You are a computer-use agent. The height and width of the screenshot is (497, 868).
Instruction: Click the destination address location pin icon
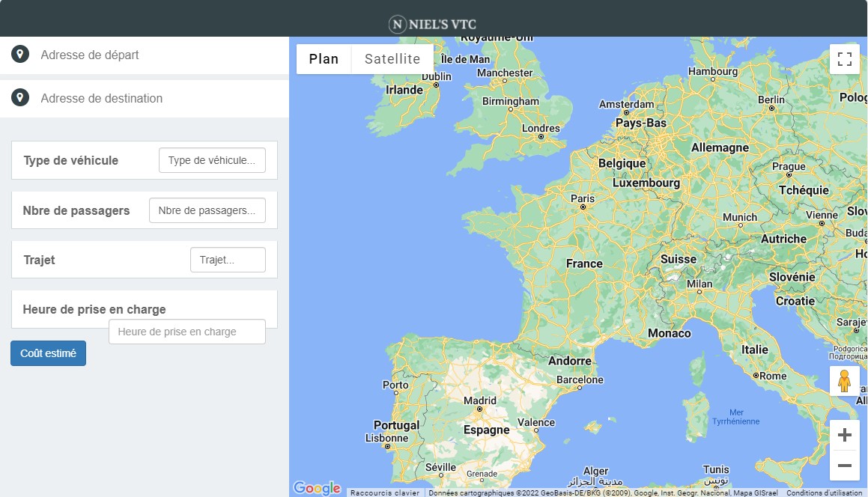[x=19, y=97]
